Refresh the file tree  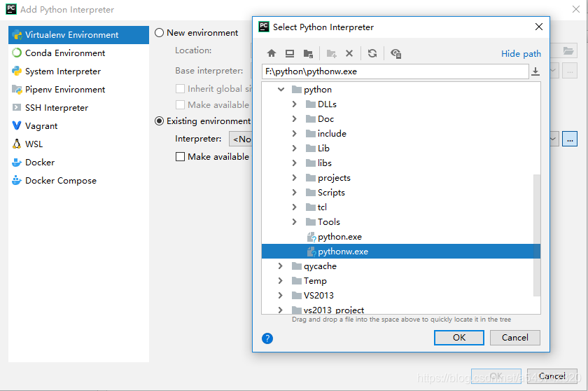pos(372,53)
